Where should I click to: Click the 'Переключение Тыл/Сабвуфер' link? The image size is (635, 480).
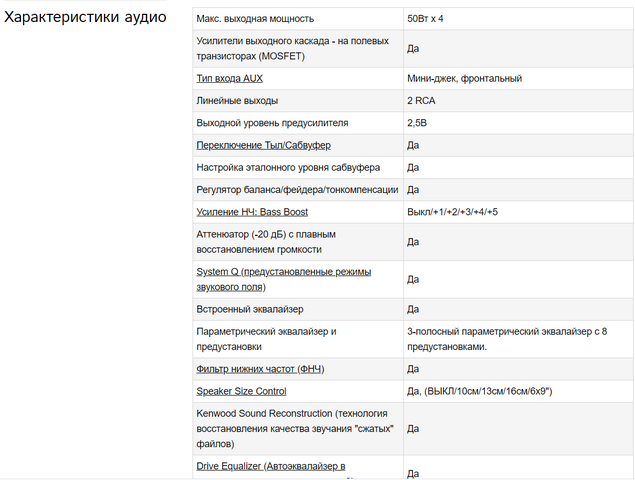(x=264, y=145)
